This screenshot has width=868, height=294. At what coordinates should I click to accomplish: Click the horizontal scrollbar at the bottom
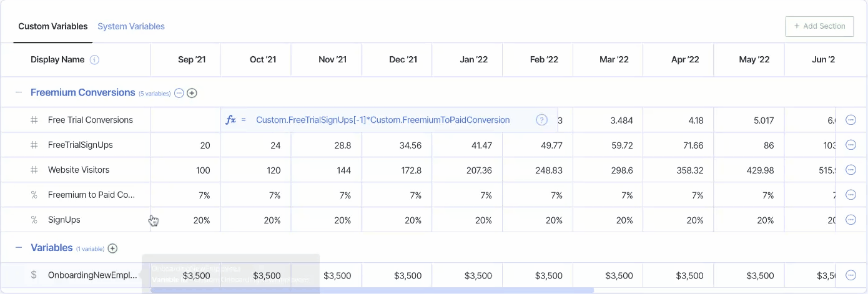(x=375, y=290)
